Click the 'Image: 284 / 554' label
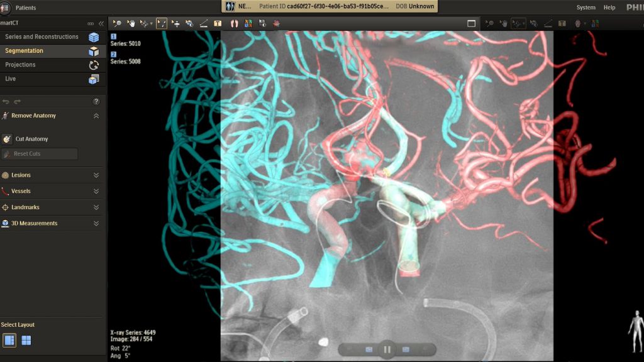The width and height of the screenshot is (644, 362). pyautogui.click(x=131, y=339)
